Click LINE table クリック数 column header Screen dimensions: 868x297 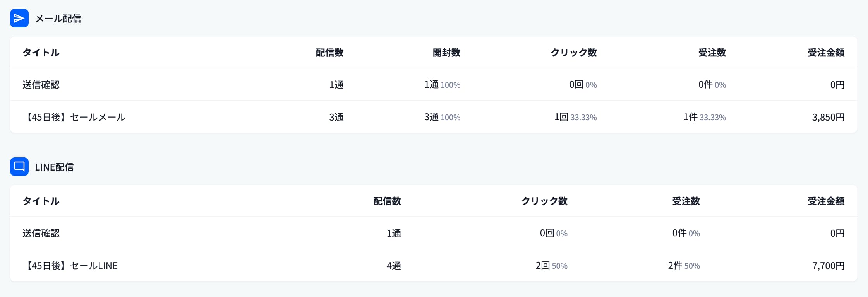point(544,201)
